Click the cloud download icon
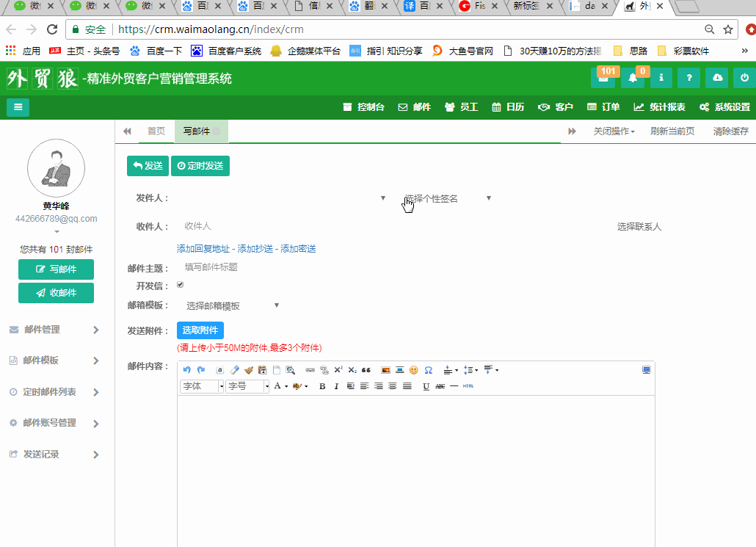The height and width of the screenshot is (547, 756). pos(717,78)
